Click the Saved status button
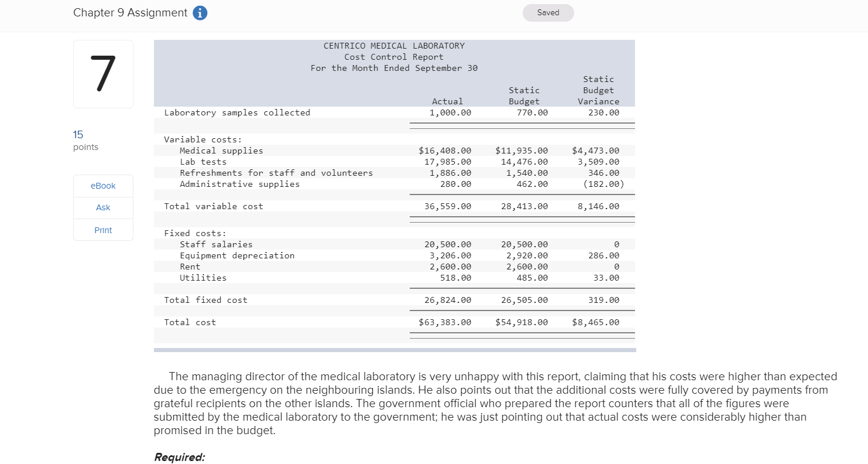The height and width of the screenshot is (464, 868). [x=548, y=13]
